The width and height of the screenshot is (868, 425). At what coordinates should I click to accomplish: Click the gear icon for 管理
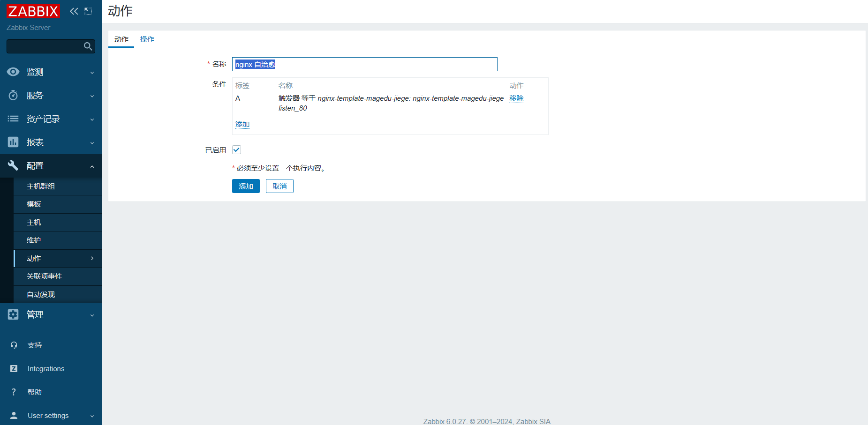tap(13, 314)
